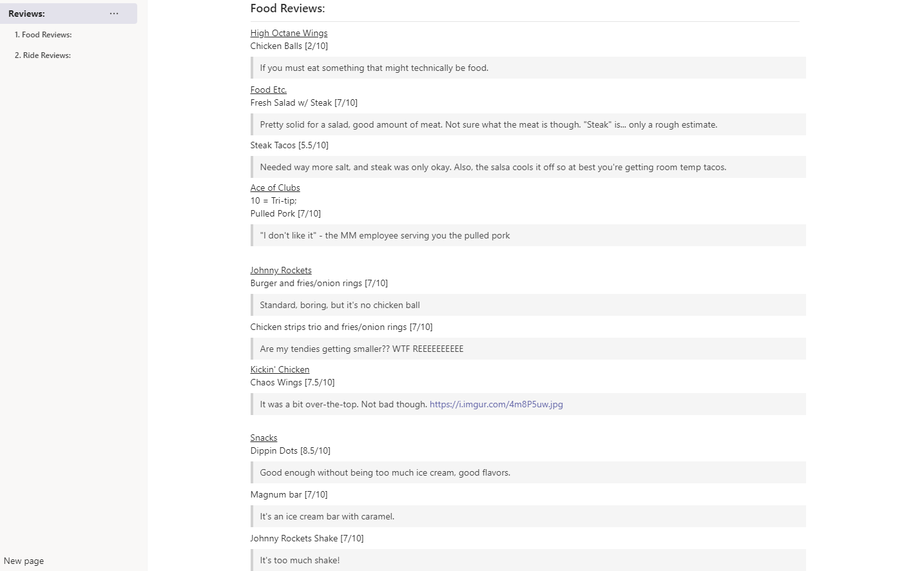Place cursor in Chicken Balls [2/10] line

pos(289,46)
